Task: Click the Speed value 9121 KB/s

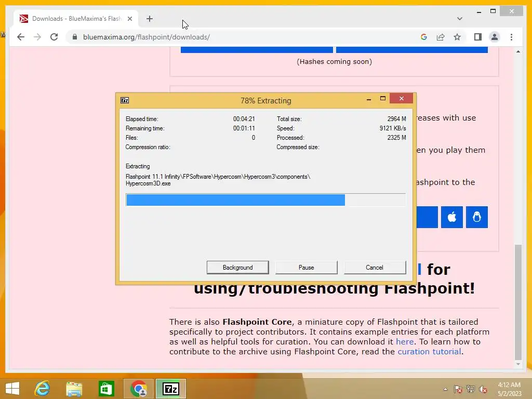Action: 393,128
